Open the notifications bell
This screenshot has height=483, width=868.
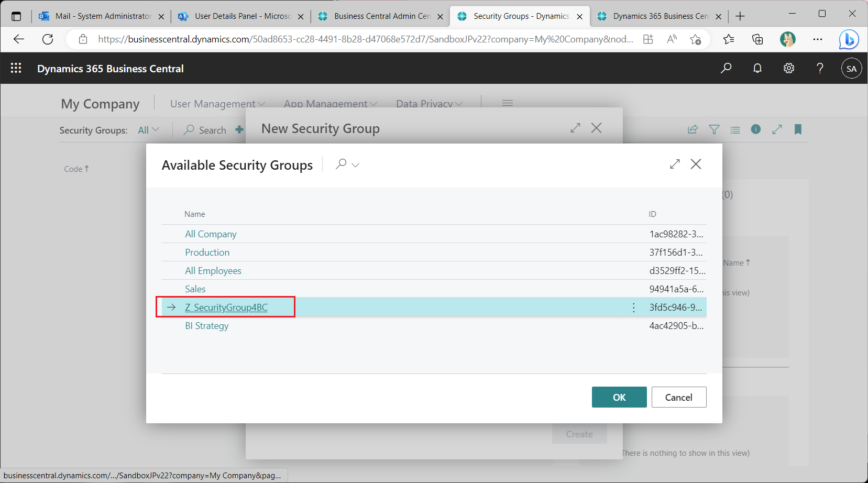(757, 68)
